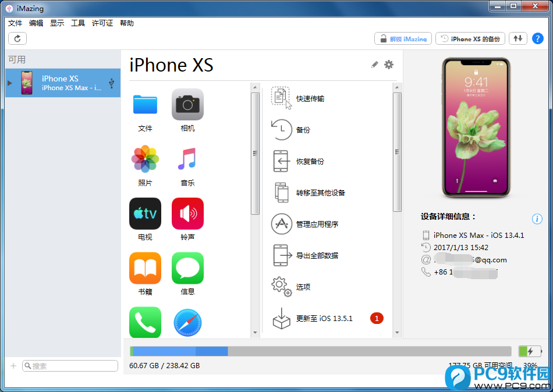Open the 帮助 menu
553x392 pixels.
tap(127, 23)
